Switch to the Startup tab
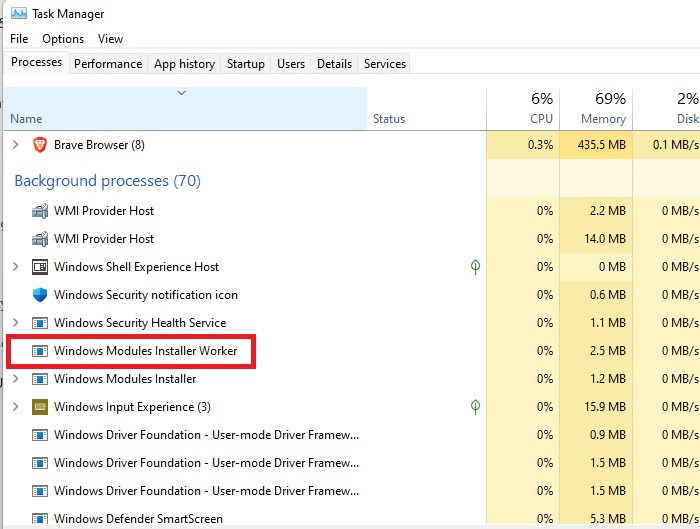Screen dimensions: 700x529 point(246,64)
